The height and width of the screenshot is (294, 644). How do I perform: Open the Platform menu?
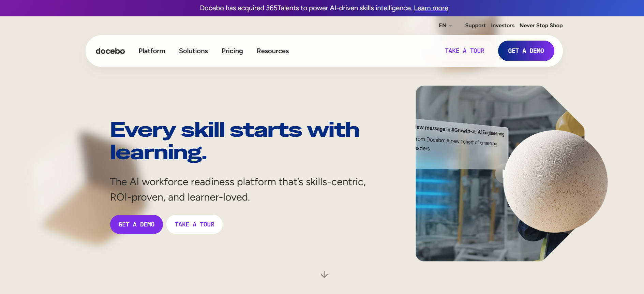click(x=152, y=51)
